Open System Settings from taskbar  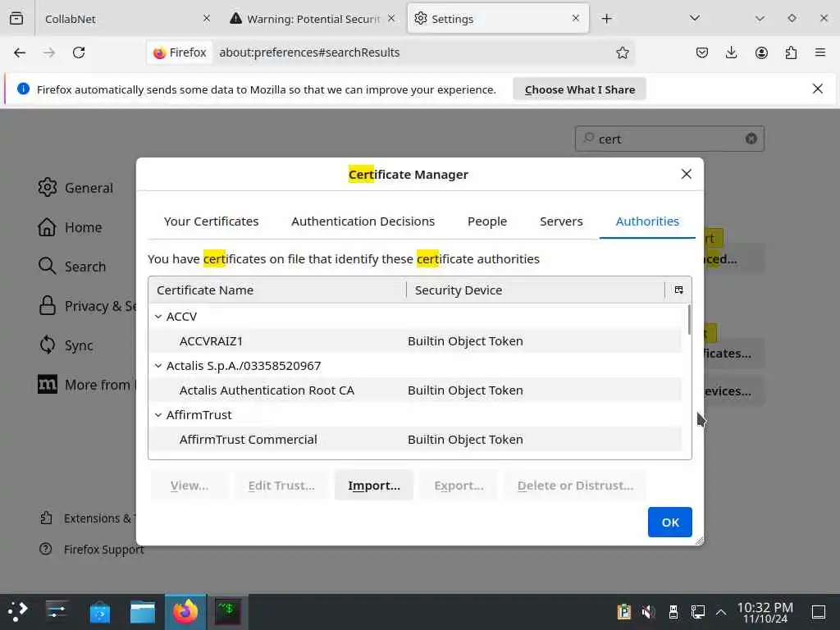(x=57, y=612)
